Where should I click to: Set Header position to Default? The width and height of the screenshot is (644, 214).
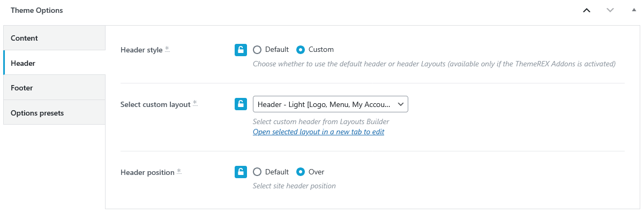pyautogui.click(x=257, y=172)
